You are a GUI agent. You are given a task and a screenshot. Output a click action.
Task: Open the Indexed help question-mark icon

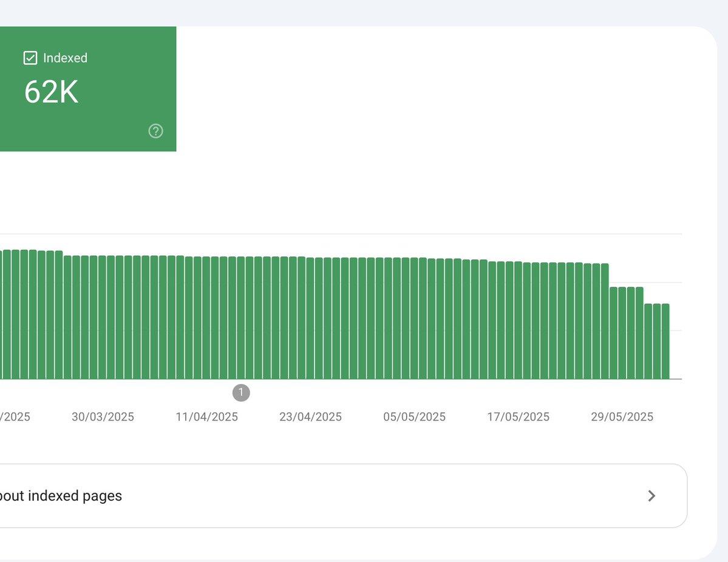(155, 131)
